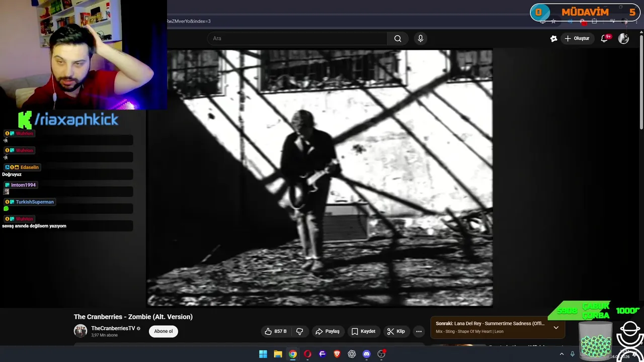Open File Explorer from the taskbar
644x362 pixels.
(x=278, y=354)
